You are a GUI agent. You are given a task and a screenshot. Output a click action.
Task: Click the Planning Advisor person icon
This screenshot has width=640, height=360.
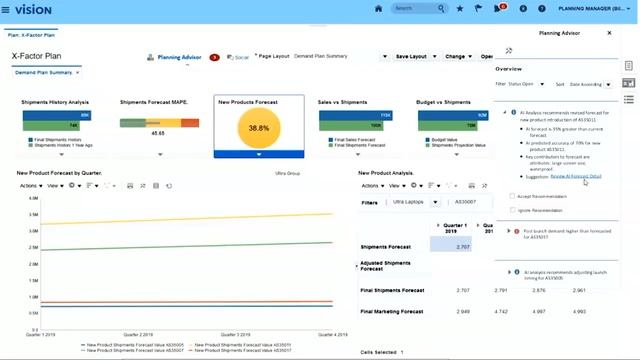coord(150,57)
